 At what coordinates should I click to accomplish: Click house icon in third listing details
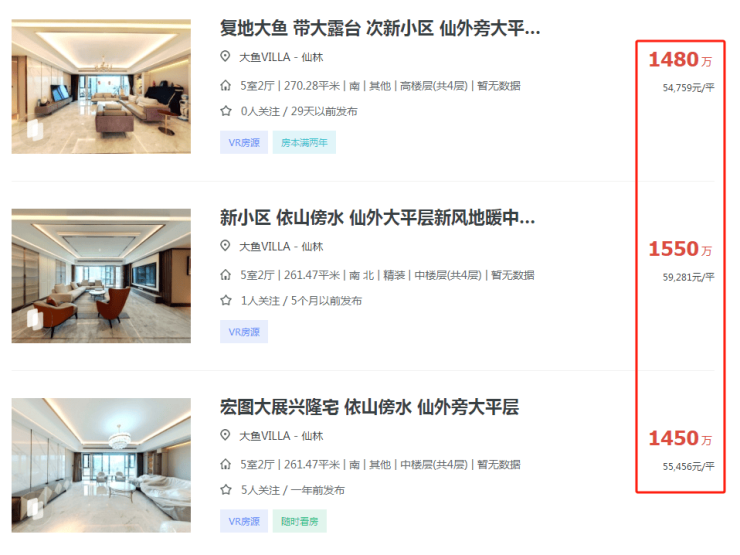226,464
